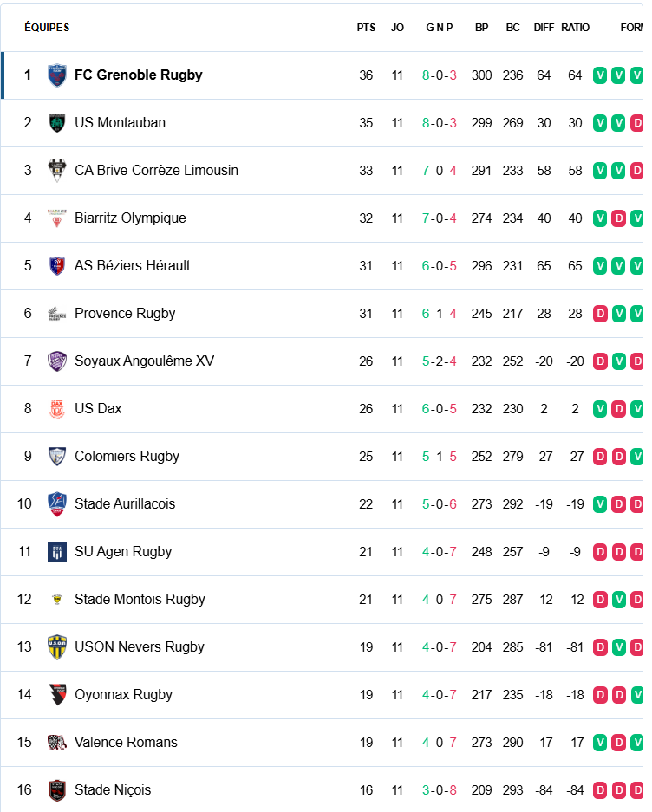Image resolution: width=652 pixels, height=812 pixels.
Task: Sort table by PTS column header
Action: click(x=366, y=28)
